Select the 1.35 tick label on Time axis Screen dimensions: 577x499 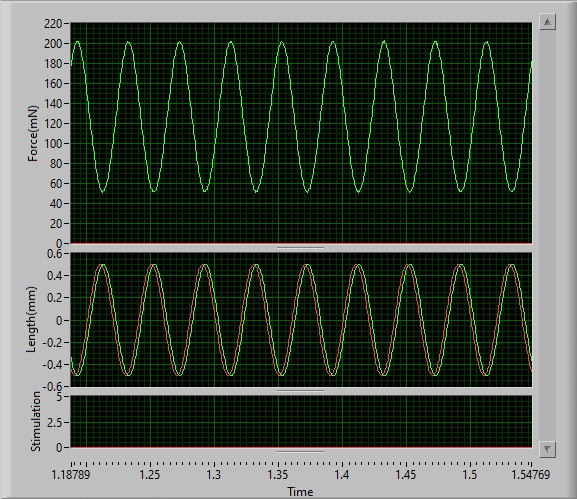278,475
